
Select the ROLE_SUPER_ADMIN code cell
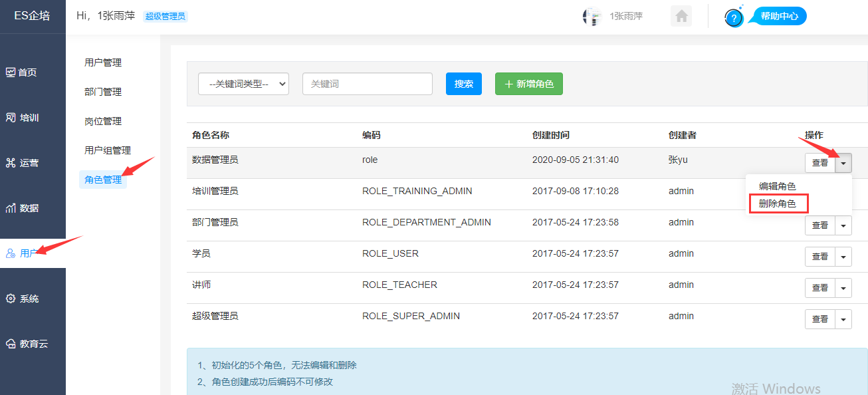[411, 316]
